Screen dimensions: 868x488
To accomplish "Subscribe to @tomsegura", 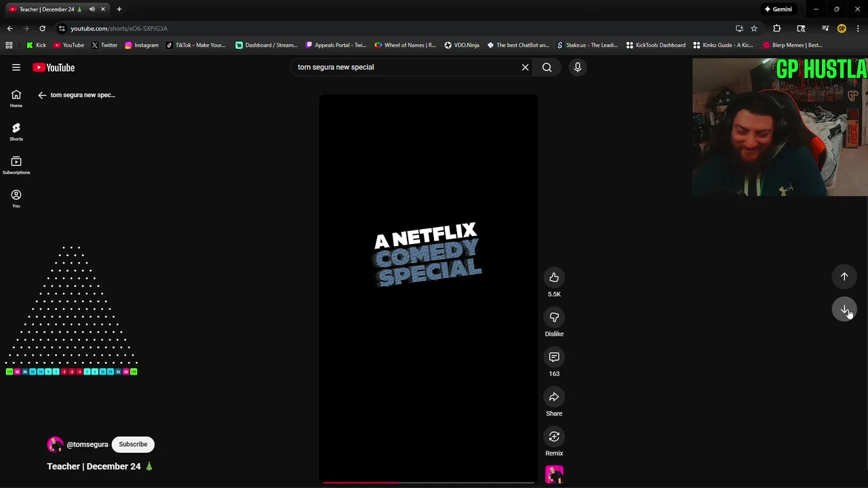I will pos(133,445).
